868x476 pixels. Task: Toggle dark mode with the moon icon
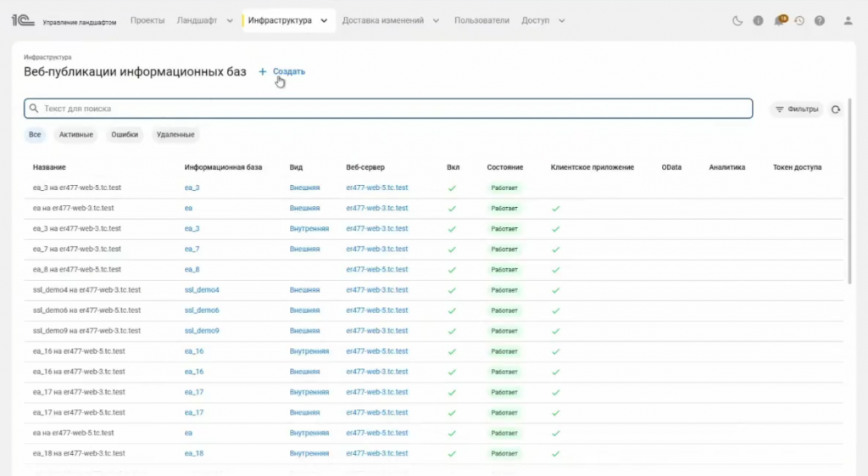pyautogui.click(x=737, y=20)
